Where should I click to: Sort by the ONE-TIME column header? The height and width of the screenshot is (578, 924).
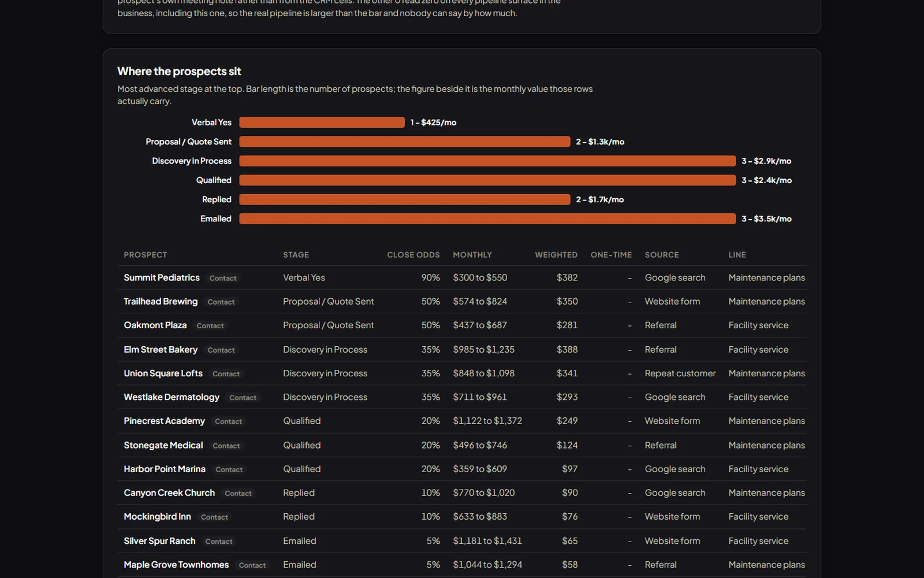[x=611, y=255]
